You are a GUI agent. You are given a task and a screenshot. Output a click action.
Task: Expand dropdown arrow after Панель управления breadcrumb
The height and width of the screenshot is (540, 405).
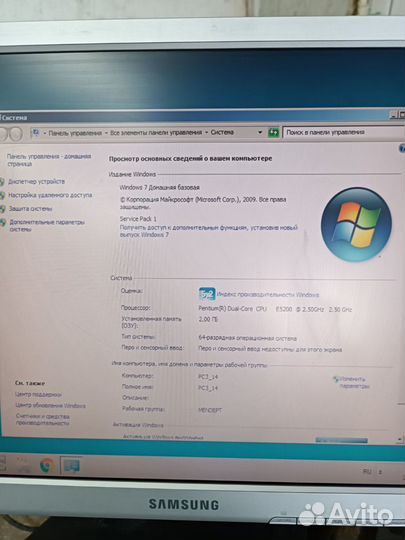(x=106, y=133)
